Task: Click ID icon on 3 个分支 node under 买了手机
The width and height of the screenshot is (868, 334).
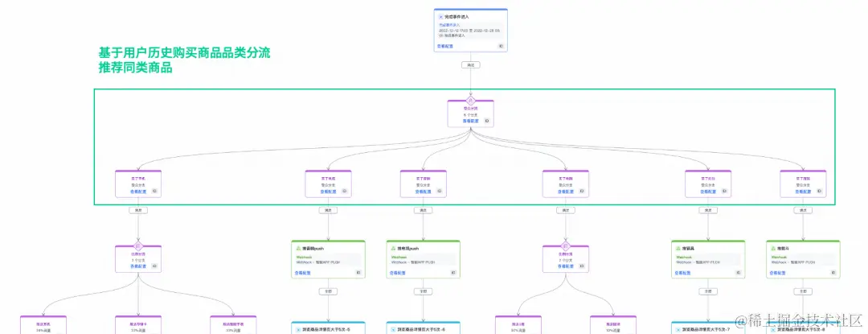Action: [x=154, y=266]
